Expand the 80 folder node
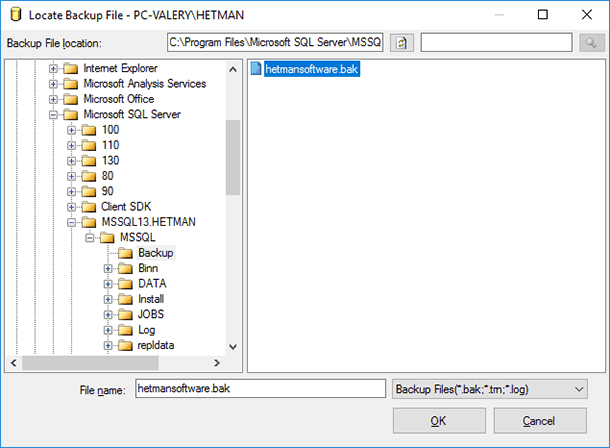The width and height of the screenshot is (610, 448). (72, 176)
